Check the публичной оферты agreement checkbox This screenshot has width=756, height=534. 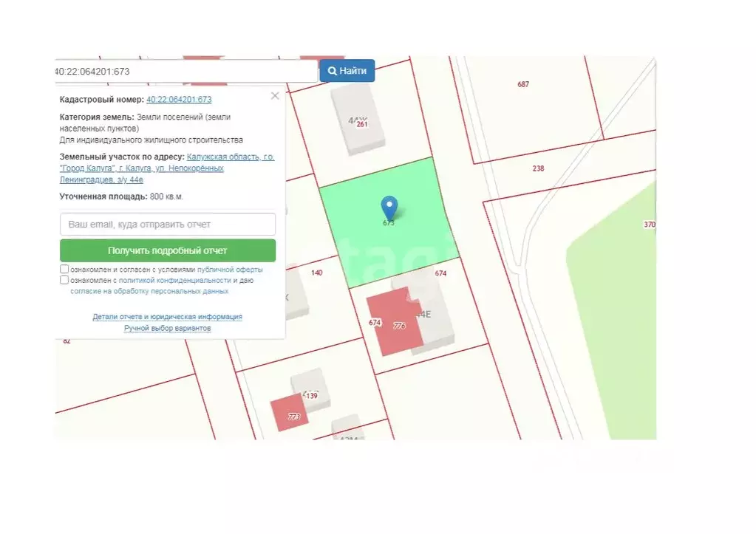point(64,269)
